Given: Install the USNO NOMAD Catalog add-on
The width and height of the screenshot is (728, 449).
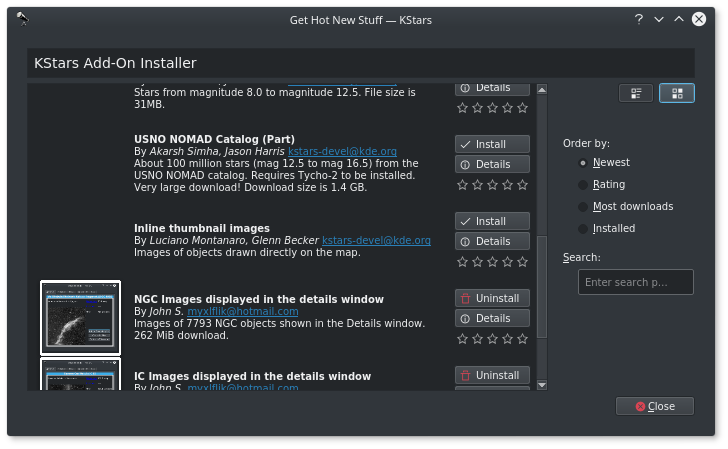Looking at the screenshot, I should coord(492,144).
